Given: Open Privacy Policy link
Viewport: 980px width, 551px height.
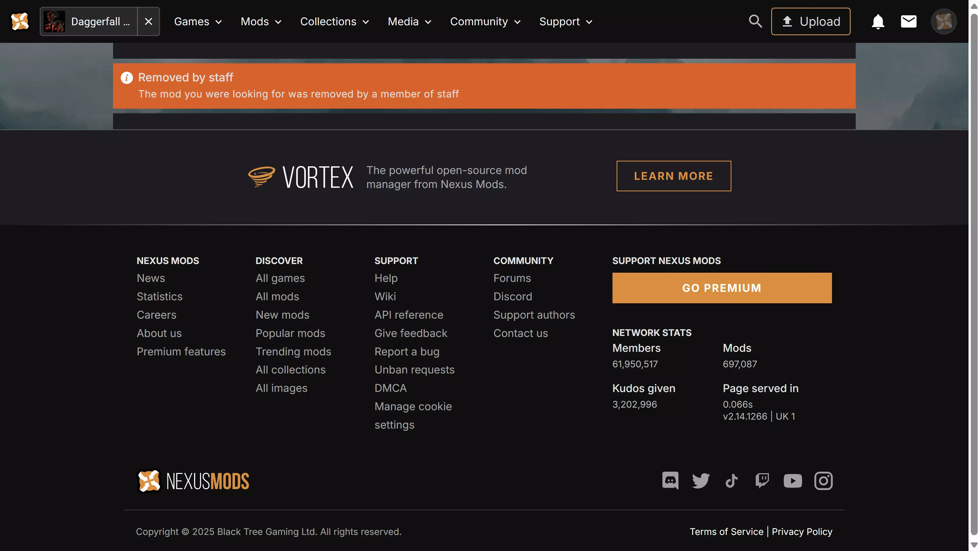Looking at the screenshot, I should click(x=802, y=532).
